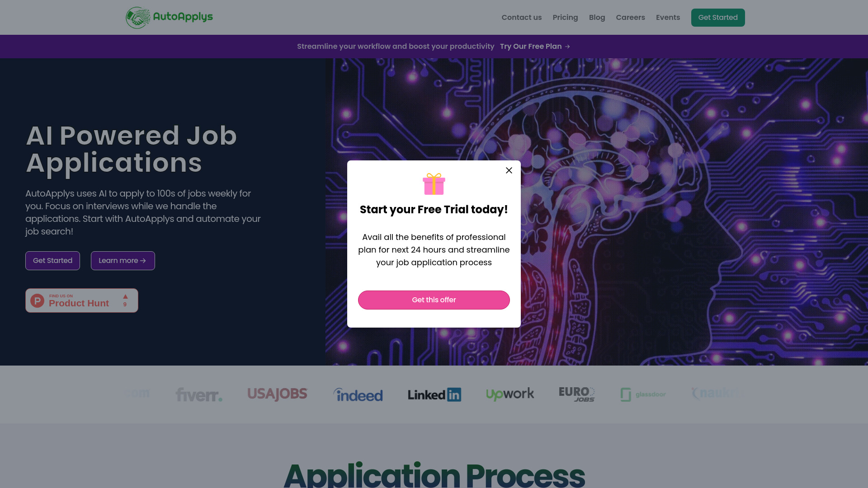Click Get Started button in the navbar
The width and height of the screenshot is (868, 488).
pos(718,17)
